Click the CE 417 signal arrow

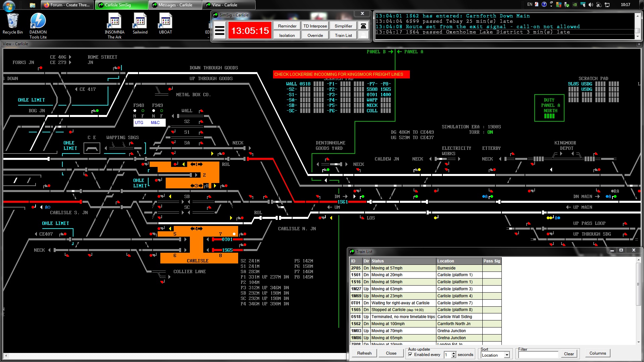pos(76,89)
